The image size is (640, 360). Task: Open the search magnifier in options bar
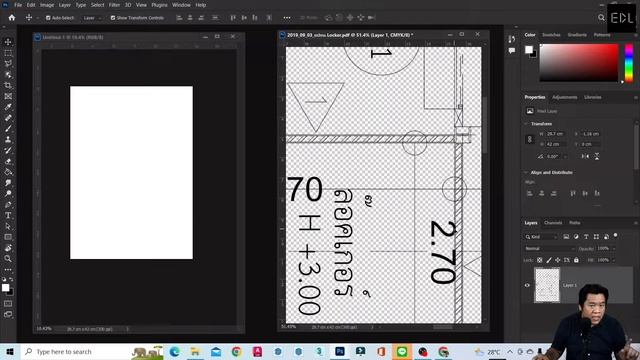pyautogui.click(x=601, y=18)
